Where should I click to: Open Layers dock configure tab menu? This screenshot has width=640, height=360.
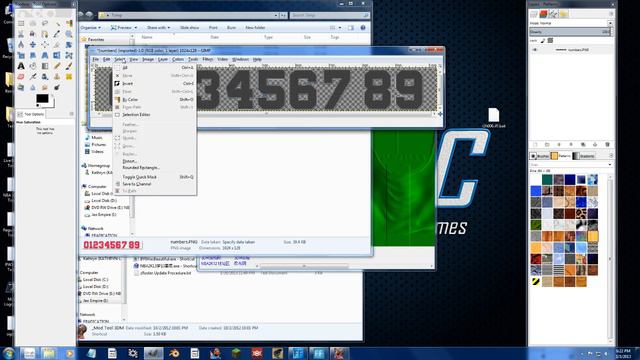[x=611, y=14]
